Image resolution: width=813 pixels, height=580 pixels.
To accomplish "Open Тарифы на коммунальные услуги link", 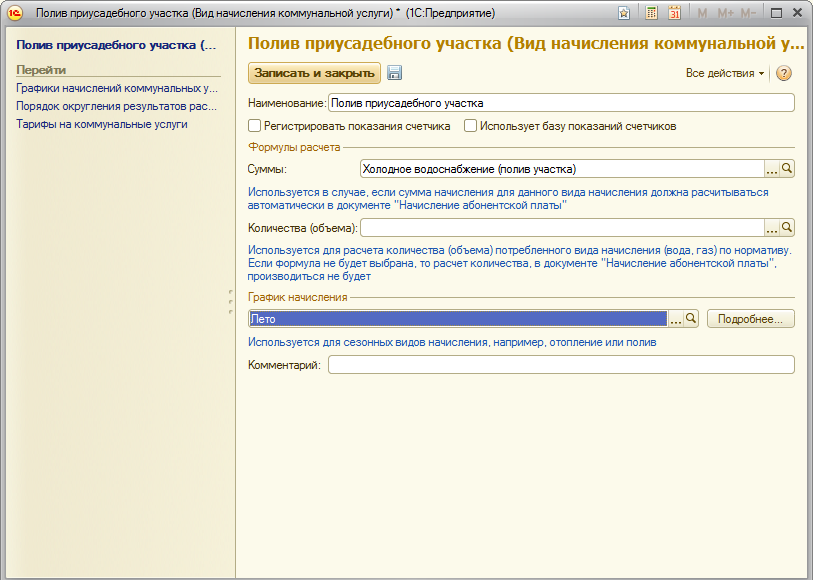I will 101,124.
